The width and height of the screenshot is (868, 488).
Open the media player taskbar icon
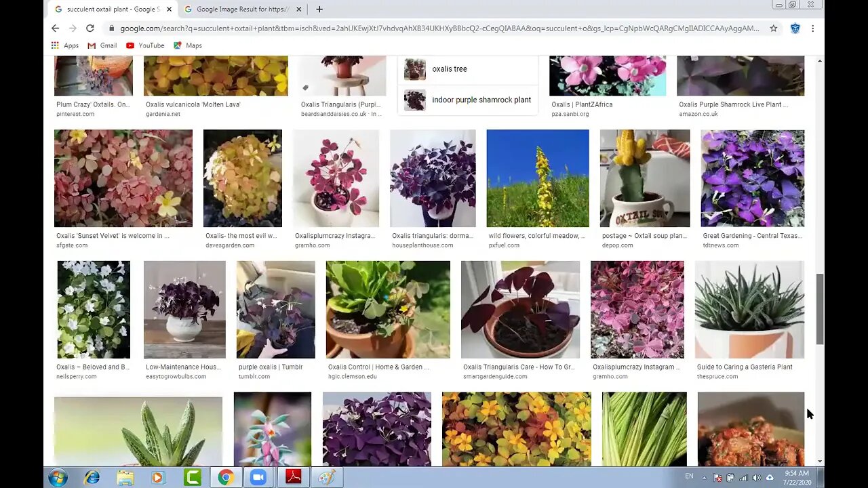158,477
